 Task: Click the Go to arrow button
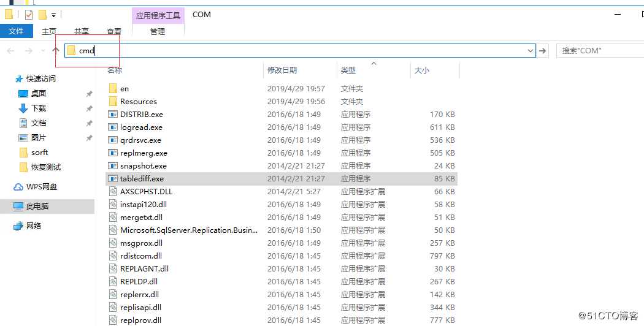coord(543,50)
